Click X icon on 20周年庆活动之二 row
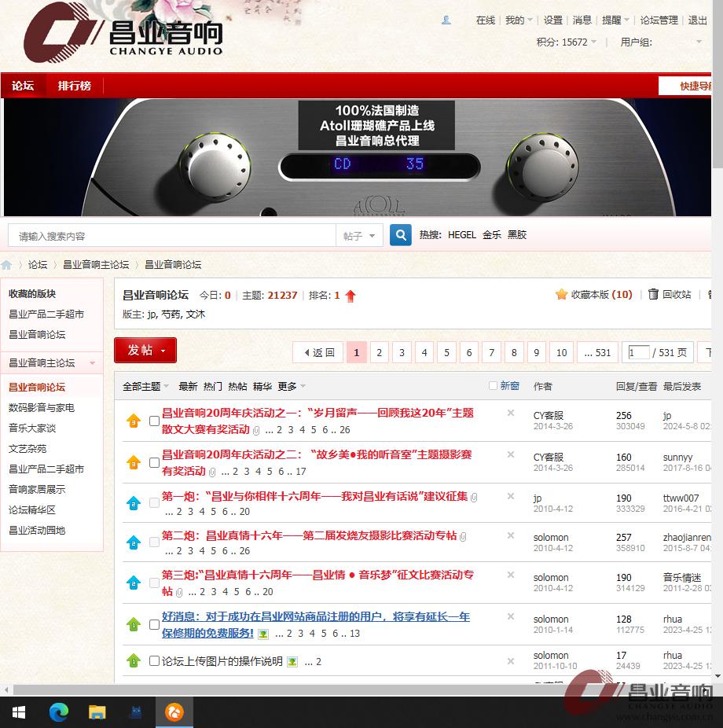Image resolution: width=723 pixels, height=728 pixels. 511,454
